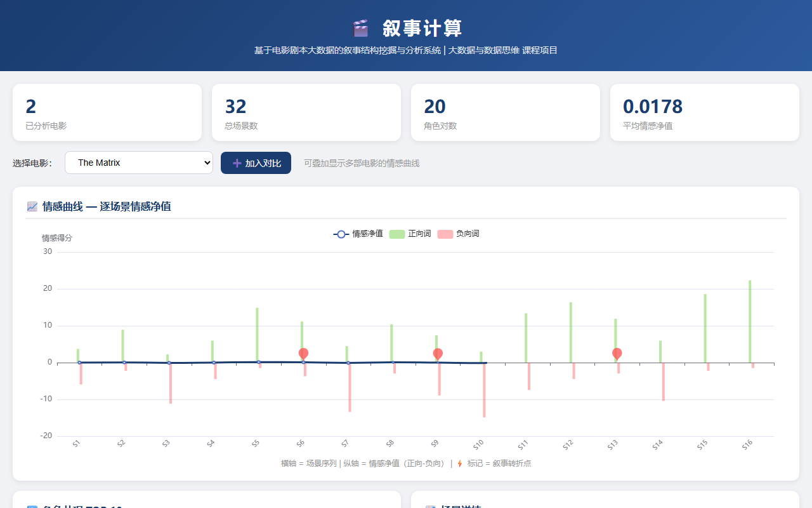Image resolution: width=812 pixels, height=508 pixels.
Task: Click the green positive-word bar at S16
Action: click(x=750, y=321)
